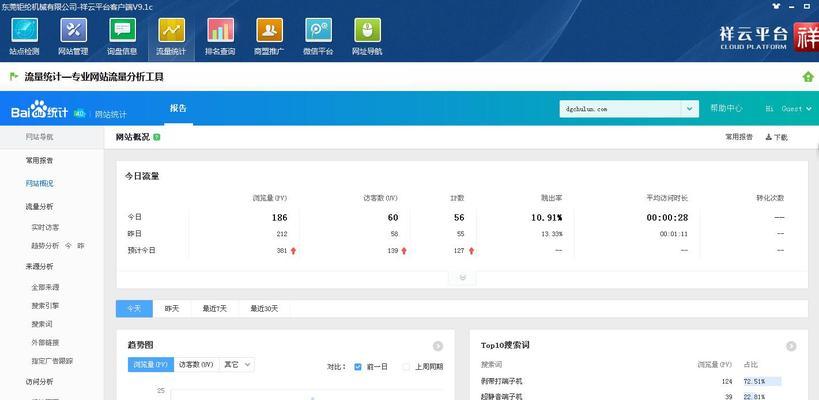Open 流量分析 section in the sidebar

pos(40,206)
